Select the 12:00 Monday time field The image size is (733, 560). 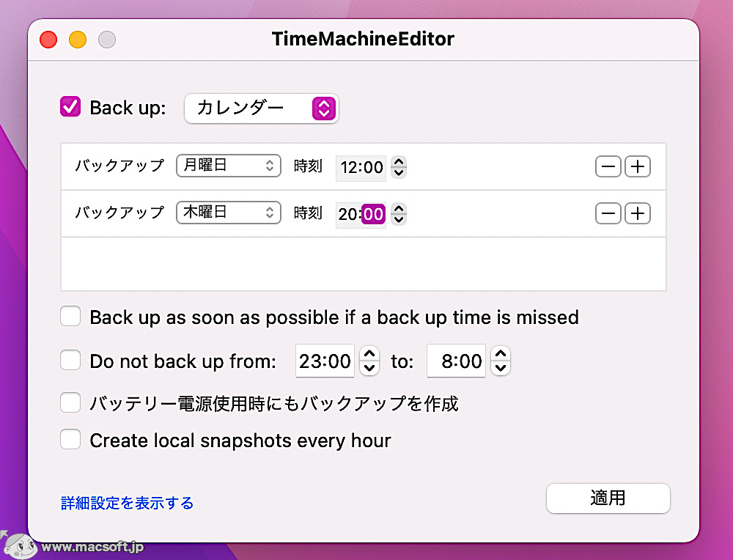point(361,167)
